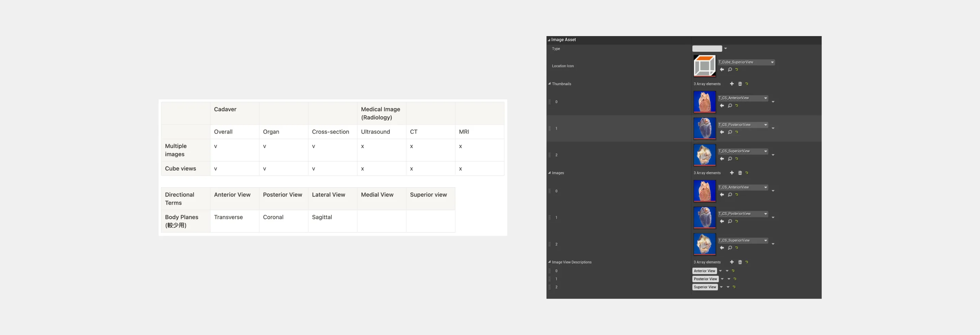Click the Location Icon cube thumbnail
Screen dimensions: 980x335
704,66
